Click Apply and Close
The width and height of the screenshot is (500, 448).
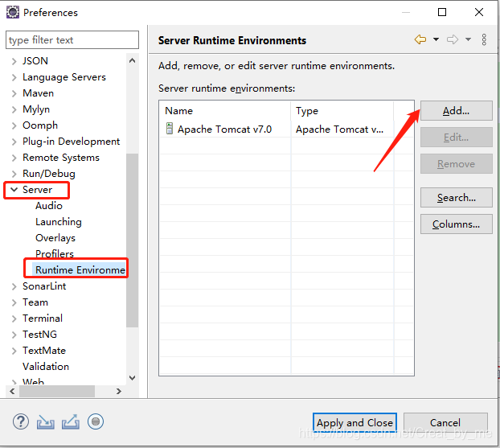[355, 422]
